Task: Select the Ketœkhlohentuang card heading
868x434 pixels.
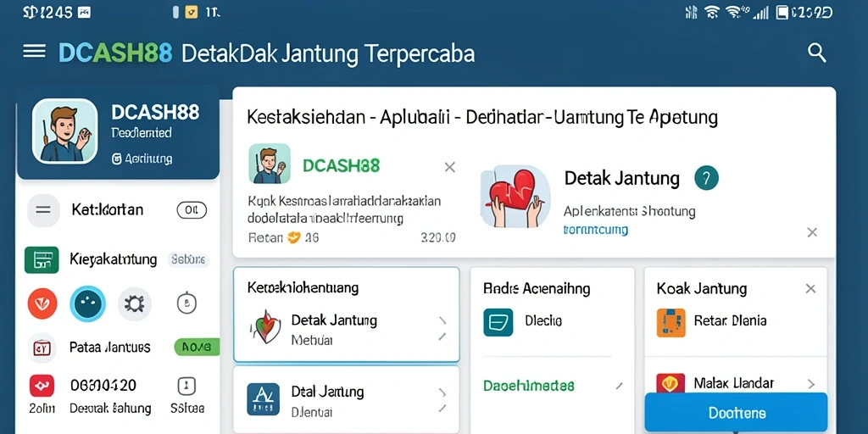Action: pos(303,288)
